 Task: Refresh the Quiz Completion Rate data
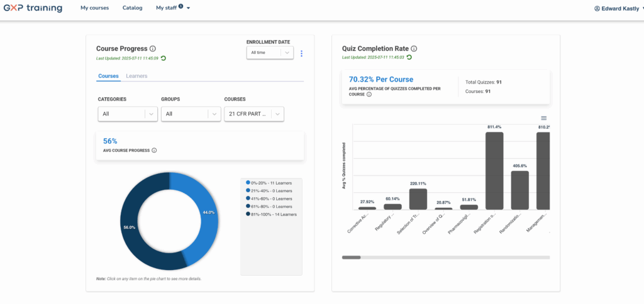[x=409, y=57]
